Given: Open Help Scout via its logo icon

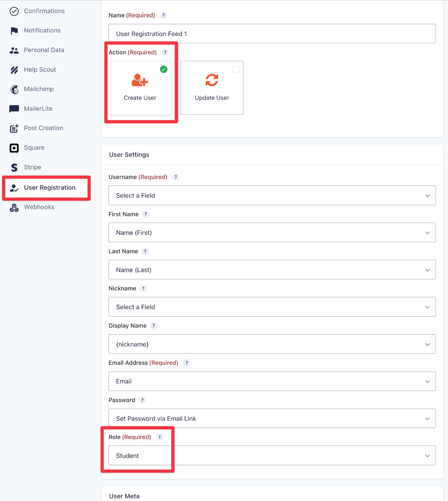Looking at the screenshot, I should (14, 70).
